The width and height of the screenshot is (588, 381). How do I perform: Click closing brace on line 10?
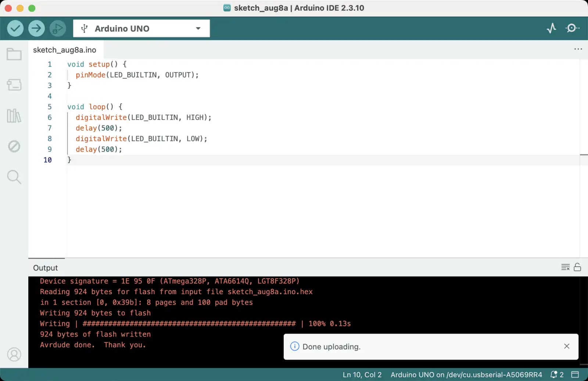[x=69, y=160]
